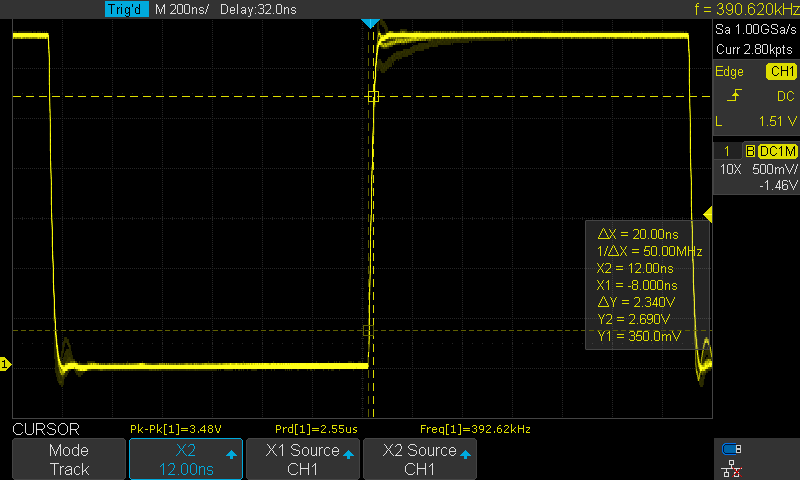Select the trigger level arrow on right edge
Image resolution: width=800 pixels, height=480 pixels.
[708, 215]
